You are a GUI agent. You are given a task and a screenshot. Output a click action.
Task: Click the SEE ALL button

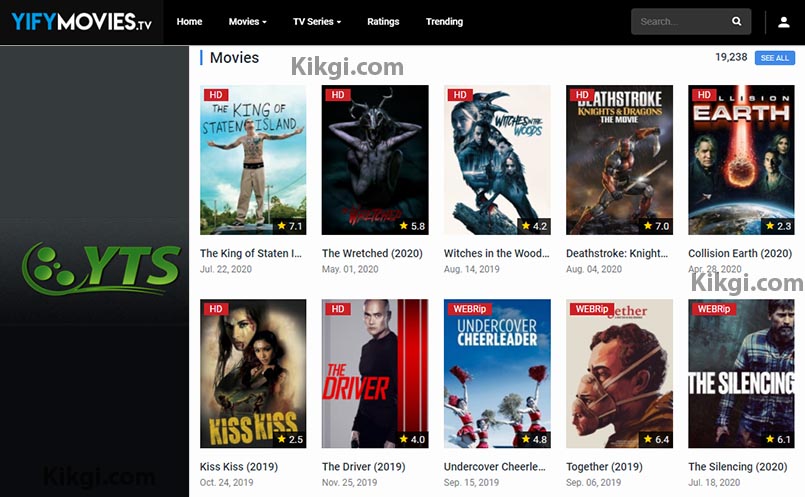tap(775, 58)
